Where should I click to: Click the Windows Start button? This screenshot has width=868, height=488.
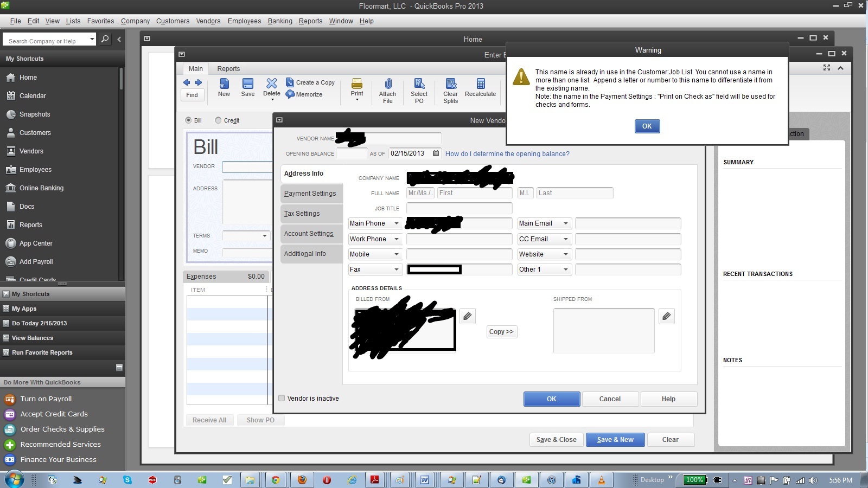[x=14, y=480]
